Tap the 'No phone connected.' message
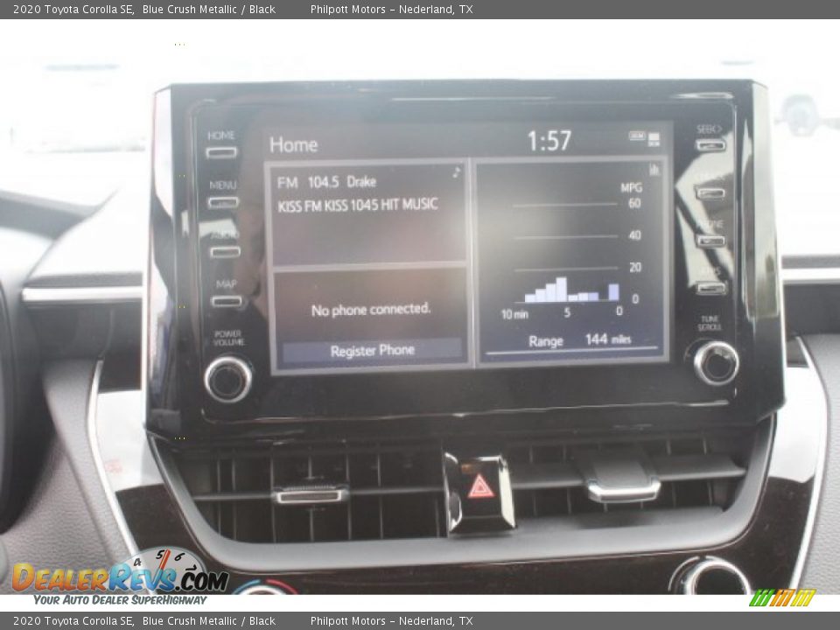840x630 pixels. pos(371,310)
